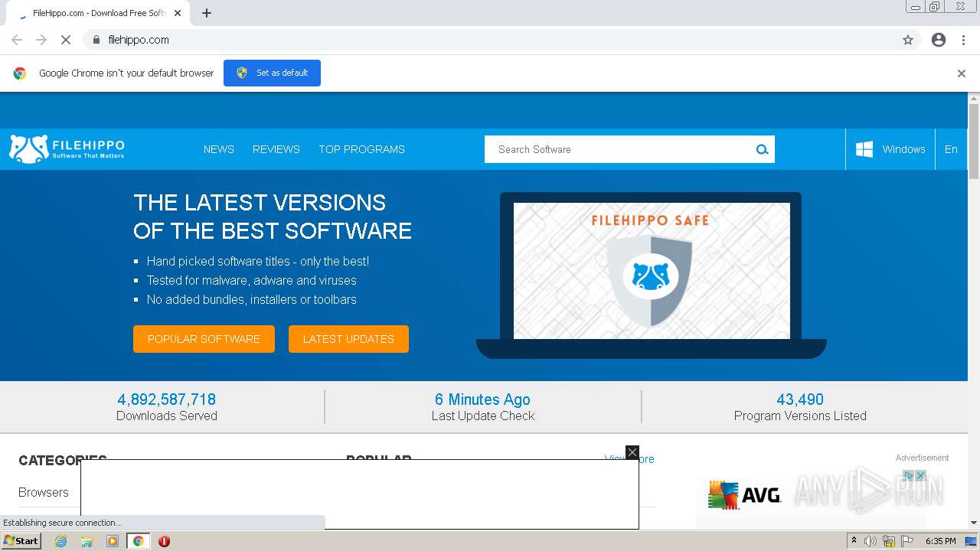The width and height of the screenshot is (980, 551).
Task: Click the browser back arrow
Action: tap(17, 40)
